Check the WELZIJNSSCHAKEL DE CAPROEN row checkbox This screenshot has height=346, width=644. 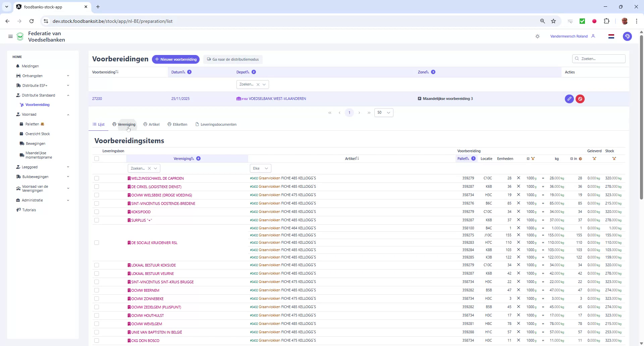pyautogui.click(x=97, y=178)
